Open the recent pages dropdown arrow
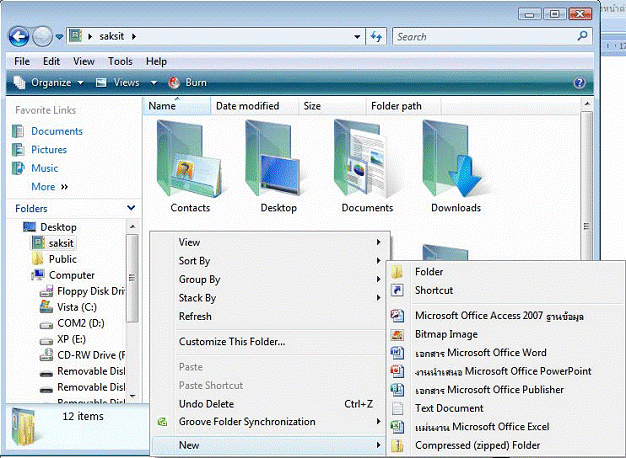The width and height of the screenshot is (626, 458). (59, 37)
